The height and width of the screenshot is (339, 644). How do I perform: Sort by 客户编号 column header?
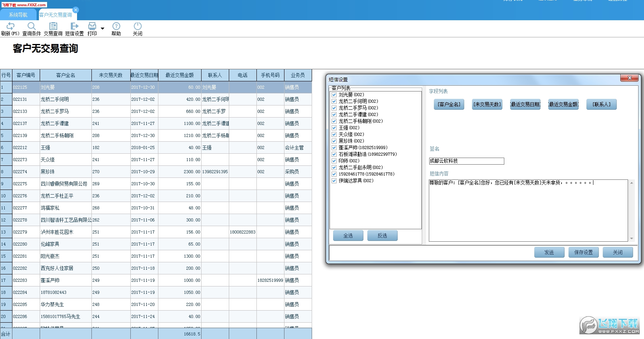click(26, 75)
